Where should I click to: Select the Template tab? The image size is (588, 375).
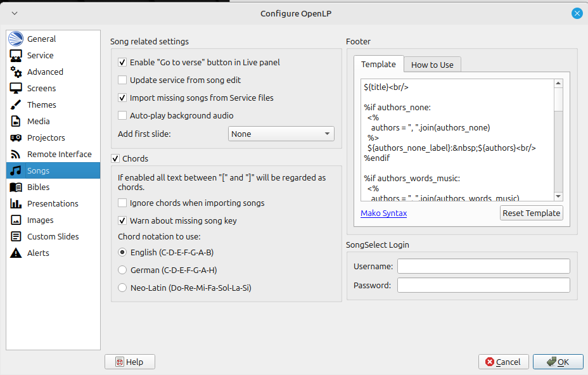coord(378,64)
